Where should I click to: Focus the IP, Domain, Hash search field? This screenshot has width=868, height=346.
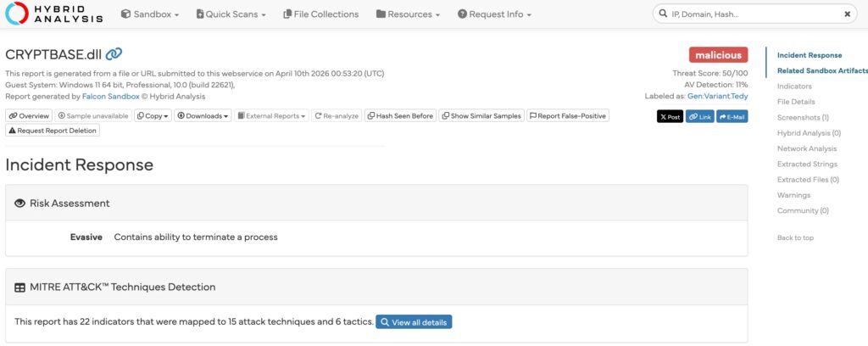point(750,14)
